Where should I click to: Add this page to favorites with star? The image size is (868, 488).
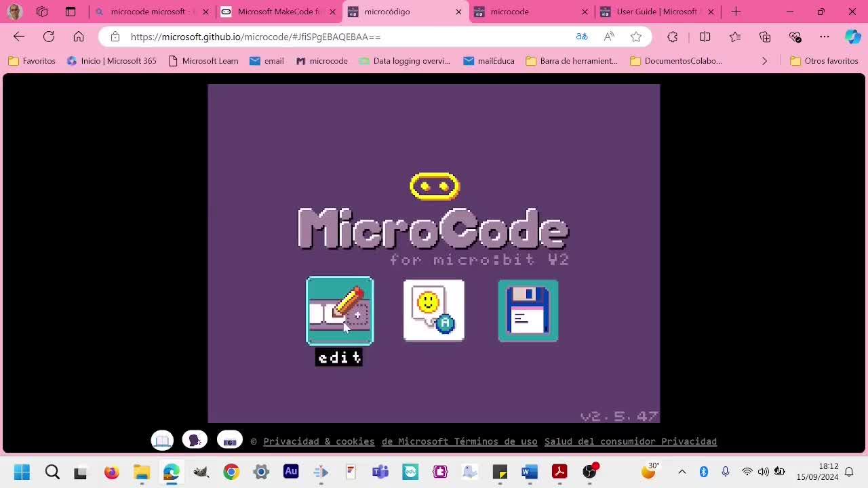636,37
